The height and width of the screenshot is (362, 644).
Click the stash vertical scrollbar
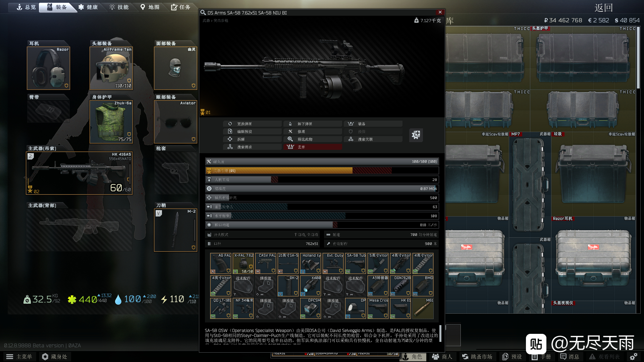pos(638,57)
